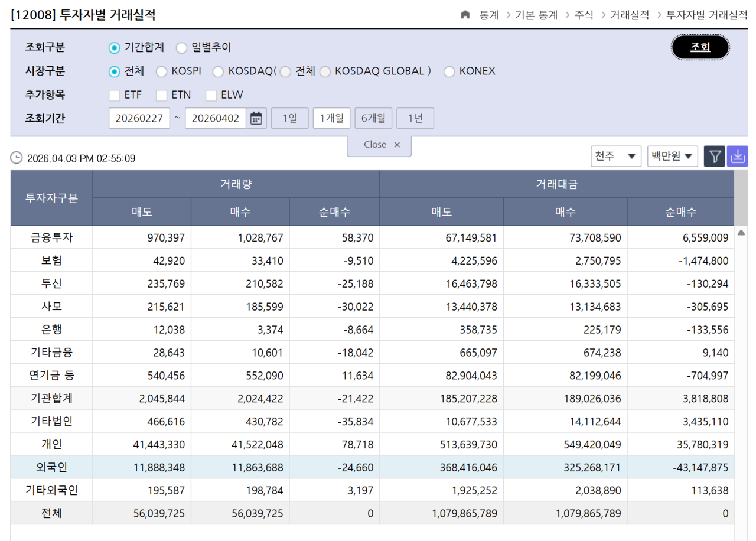Click the timestamp 2026.04.03 PM 02:55:09
756x541 pixels.
[82, 158]
